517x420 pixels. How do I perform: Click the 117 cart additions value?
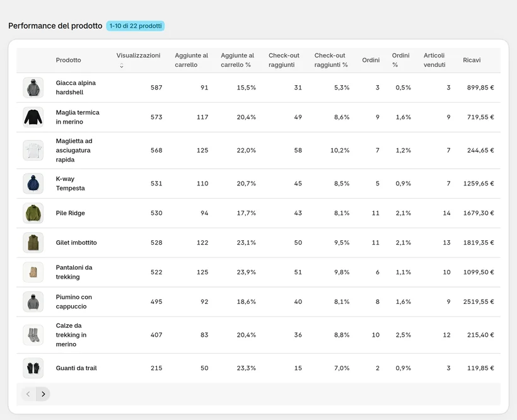point(202,117)
